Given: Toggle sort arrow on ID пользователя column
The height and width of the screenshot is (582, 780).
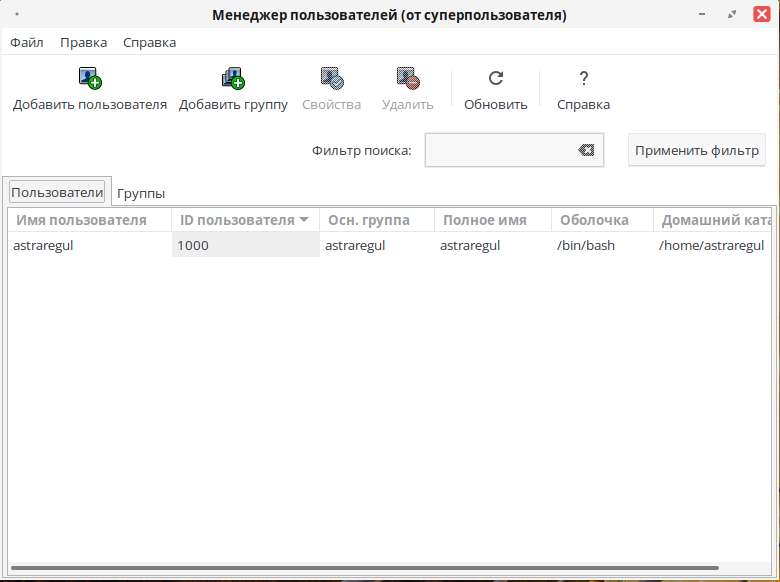Looking at the screenshot, I should pos(304,220).
